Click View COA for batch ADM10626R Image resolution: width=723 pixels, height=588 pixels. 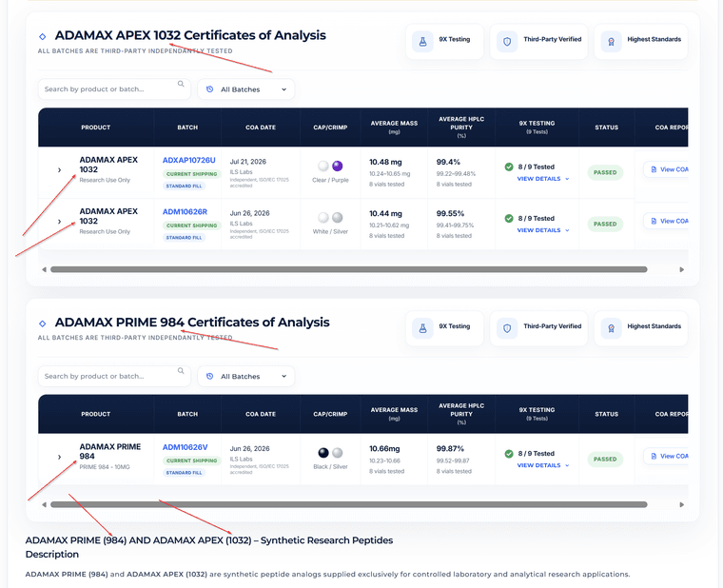pyautogui.click(x=666, y=222)
